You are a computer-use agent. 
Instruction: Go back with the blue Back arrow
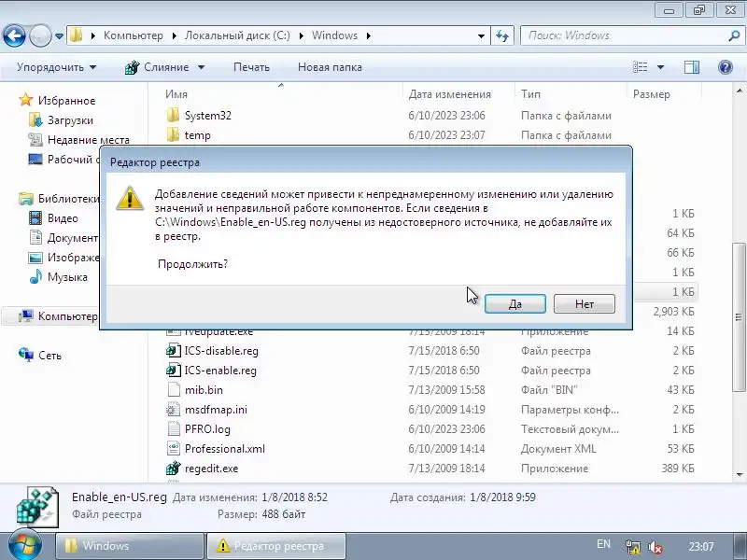[x=14, y=35]
